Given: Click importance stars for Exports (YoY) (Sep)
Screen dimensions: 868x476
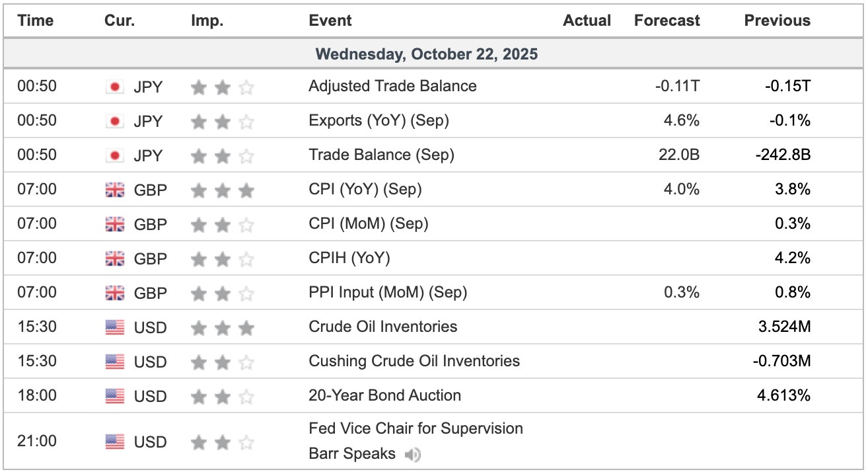Looking at the screenshot, I should (222, 121).
